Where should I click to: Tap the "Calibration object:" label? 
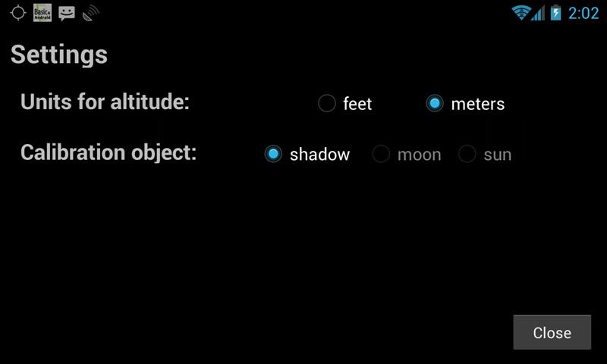pos(109,152)
